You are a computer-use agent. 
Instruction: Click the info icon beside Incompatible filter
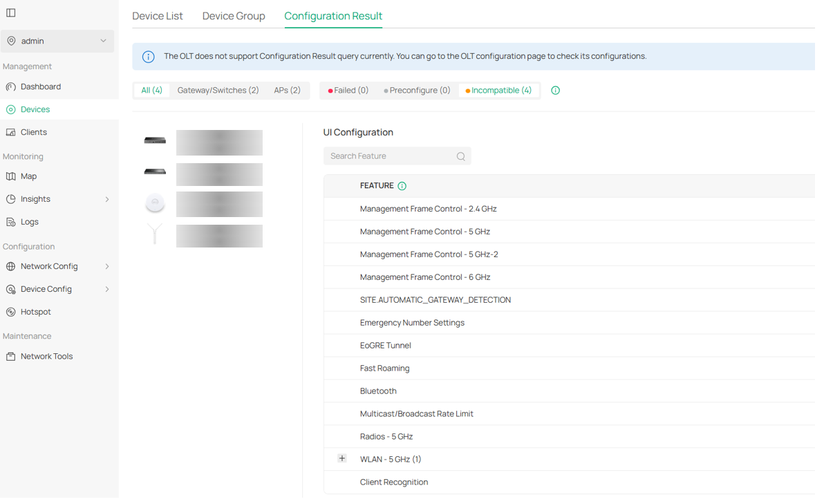click(555, 91)
